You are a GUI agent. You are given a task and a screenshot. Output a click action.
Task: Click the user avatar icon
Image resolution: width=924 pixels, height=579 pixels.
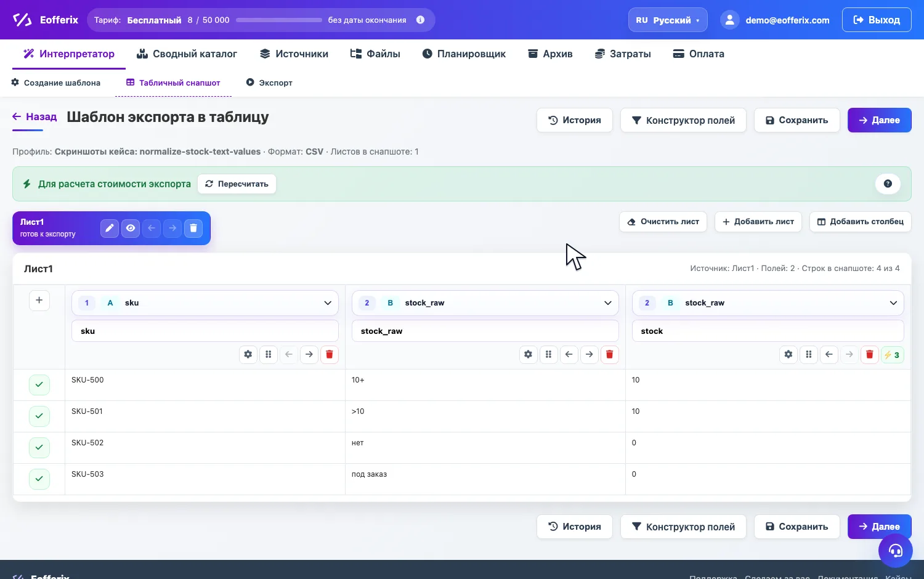click(729, 20)
